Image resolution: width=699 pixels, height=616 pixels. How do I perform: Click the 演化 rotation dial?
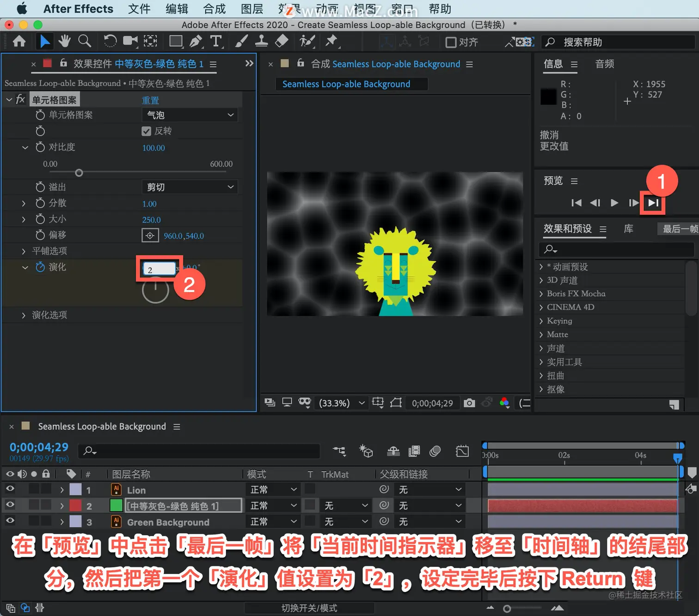pos(155,290)
